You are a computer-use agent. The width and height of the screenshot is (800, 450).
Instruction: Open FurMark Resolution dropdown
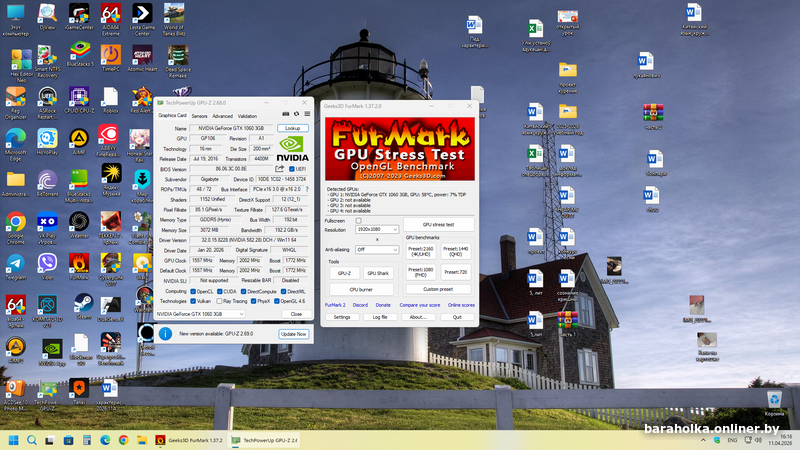377,230
